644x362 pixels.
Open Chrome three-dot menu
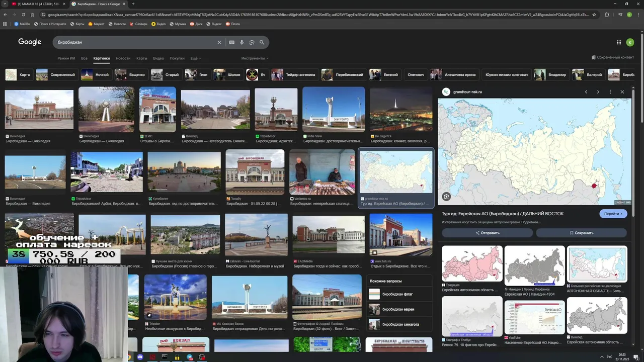point(638,15)
